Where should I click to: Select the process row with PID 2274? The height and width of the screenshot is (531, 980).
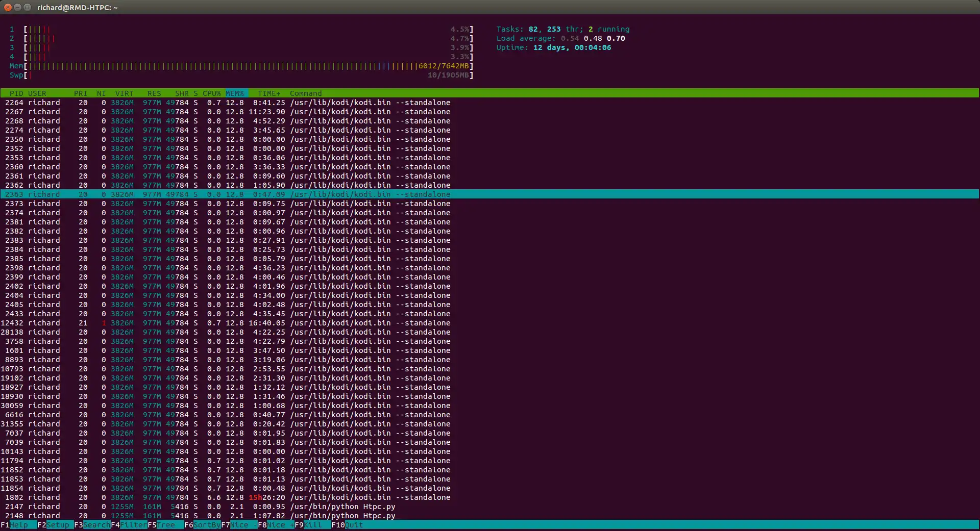(489, 130)
